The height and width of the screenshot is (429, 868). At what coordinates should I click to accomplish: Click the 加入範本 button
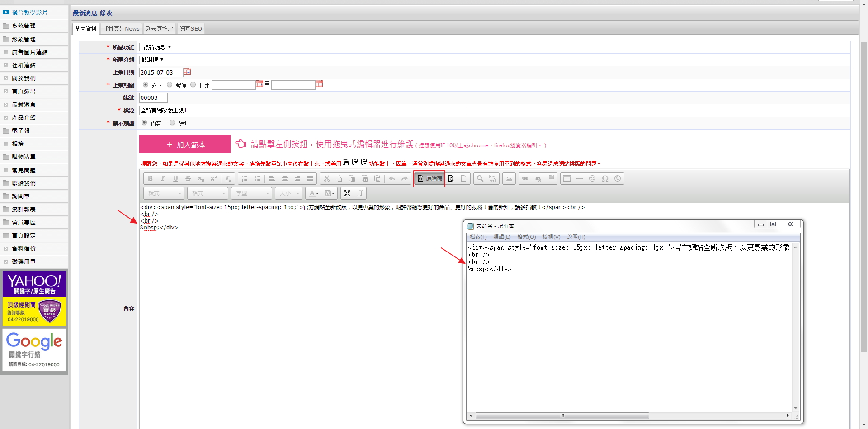pos(185,144)
